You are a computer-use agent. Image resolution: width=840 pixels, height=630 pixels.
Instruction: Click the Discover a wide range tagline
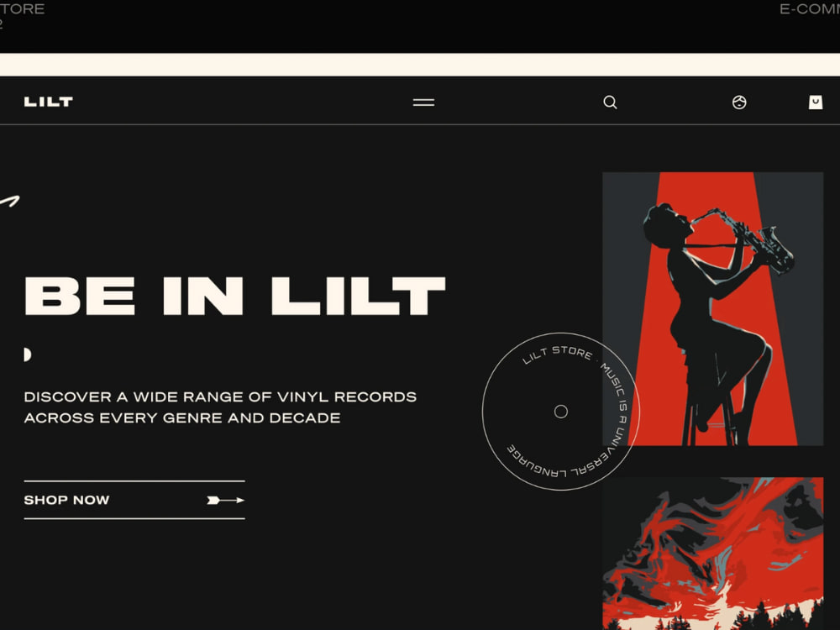[220, 407]
